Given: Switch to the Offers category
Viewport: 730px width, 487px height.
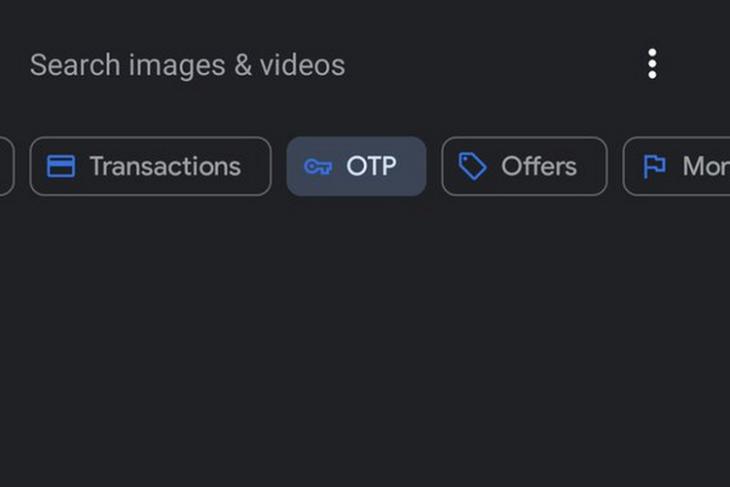Looking at the screenshot, I should click(524, 166).
